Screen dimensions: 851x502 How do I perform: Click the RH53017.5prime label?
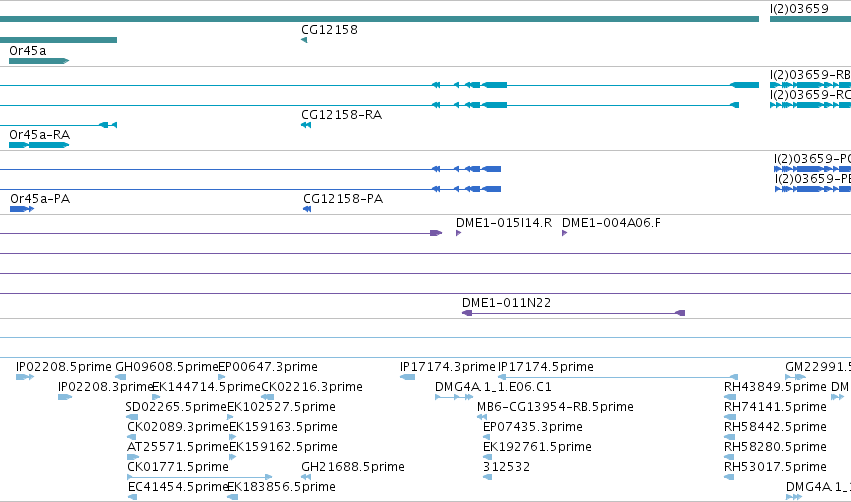click(775, 467)
